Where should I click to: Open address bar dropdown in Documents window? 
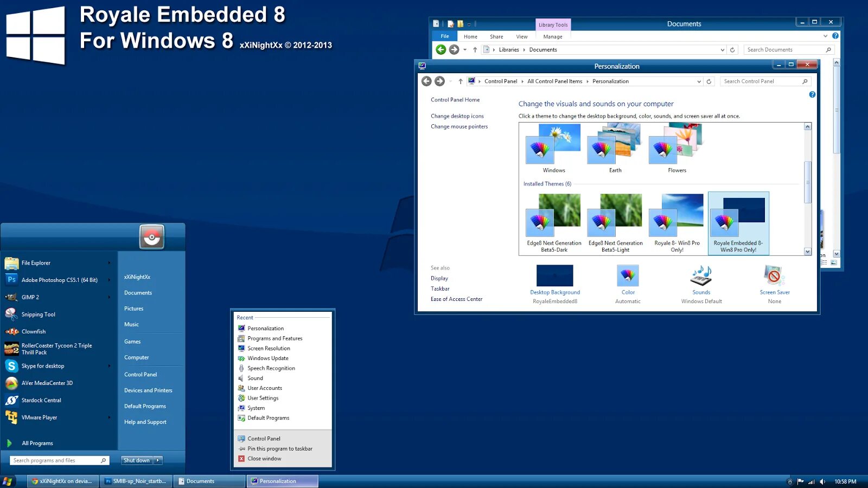[x=722, y=50]
